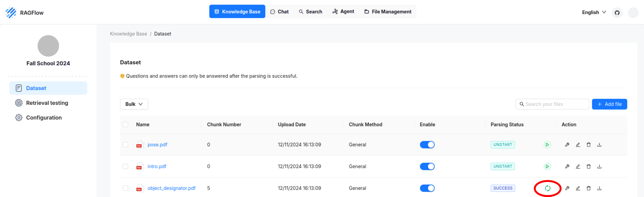644x197 pixels.
Task: Start parsing pose.pdf with the play icon
Action: point(547,145)
